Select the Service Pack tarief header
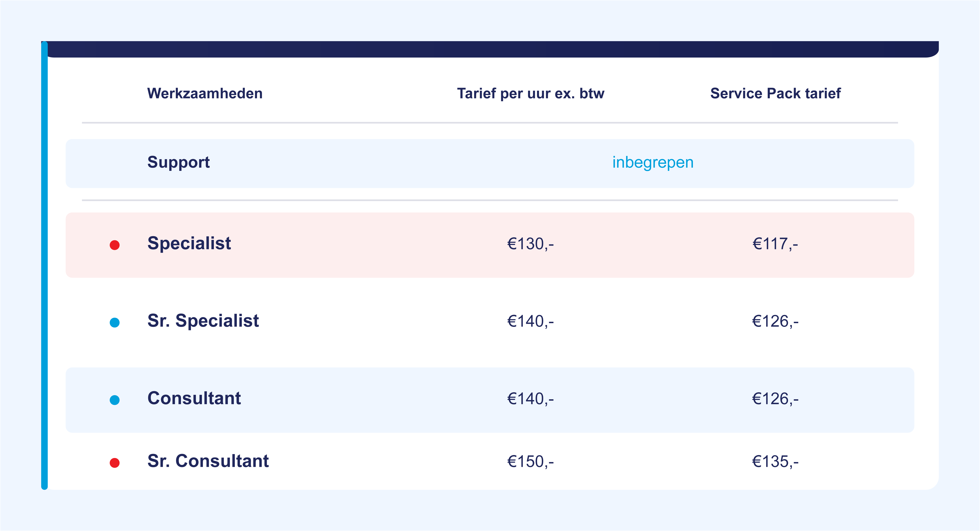 (775, 94)
